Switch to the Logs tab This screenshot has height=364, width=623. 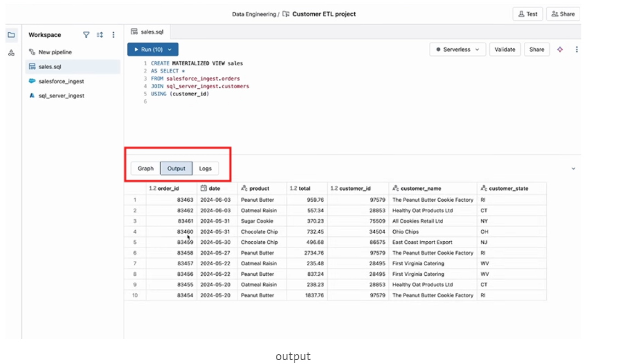pyautogui.click(x=206, y=168)
